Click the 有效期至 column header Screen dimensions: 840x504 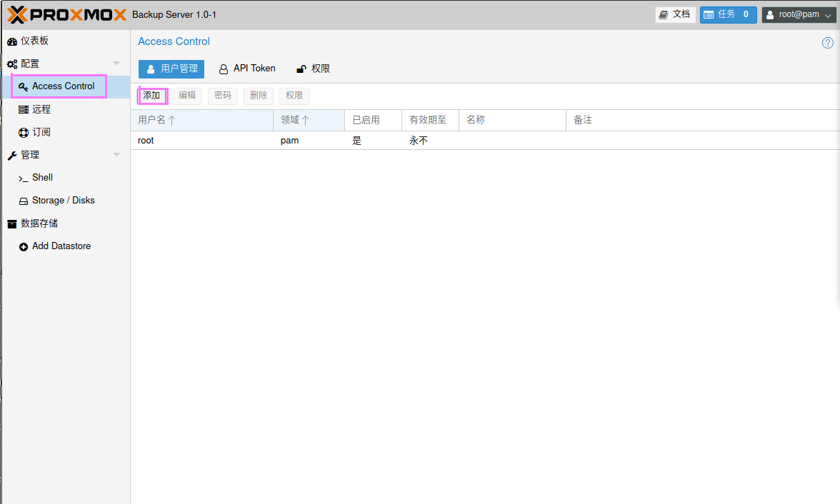(430, 120)
